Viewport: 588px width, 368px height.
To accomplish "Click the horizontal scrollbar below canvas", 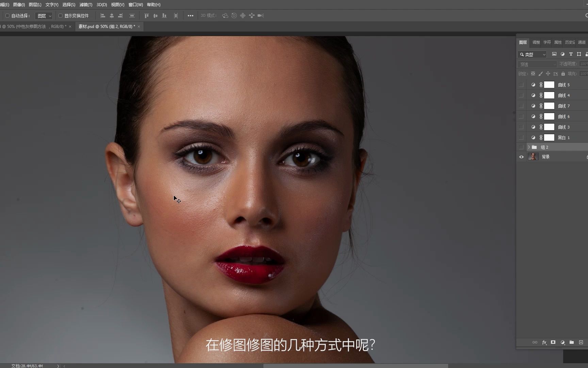I will (x=356, y=366).
